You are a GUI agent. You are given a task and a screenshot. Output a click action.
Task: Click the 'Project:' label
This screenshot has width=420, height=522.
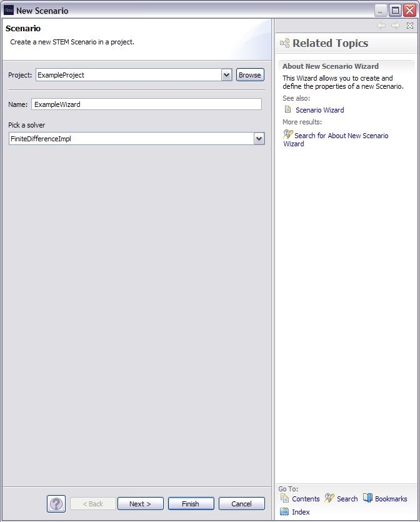[x=20, y=75]
